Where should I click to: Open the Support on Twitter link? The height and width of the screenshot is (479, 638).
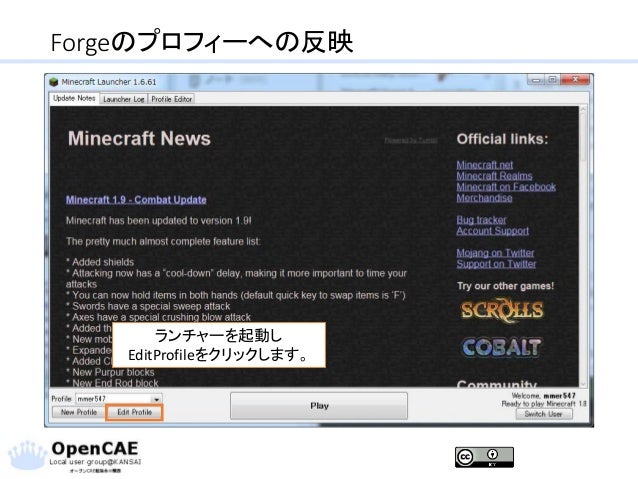[496, 264]
